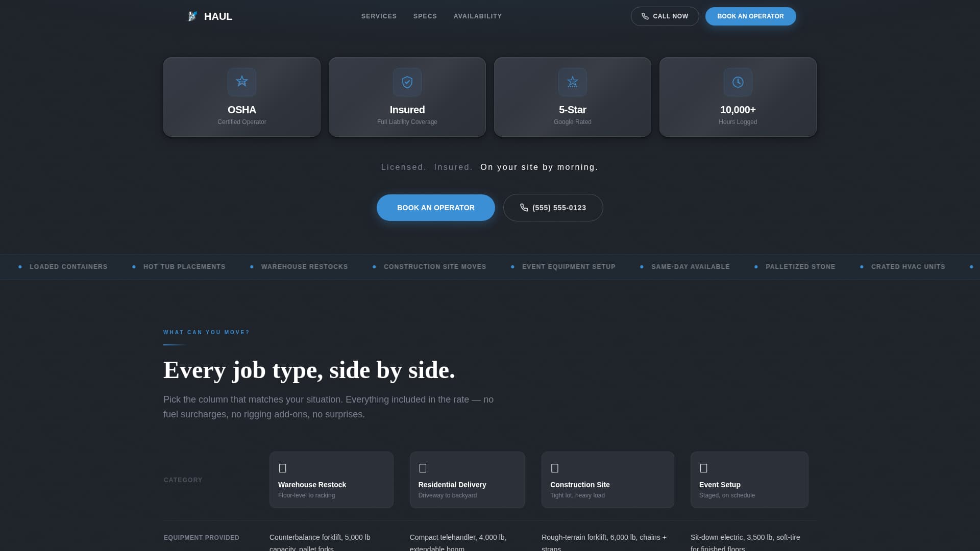This screenshot has height=551, width=980.
Task: Click the OSHA Certified Operator card
Action: click(242, 97)
